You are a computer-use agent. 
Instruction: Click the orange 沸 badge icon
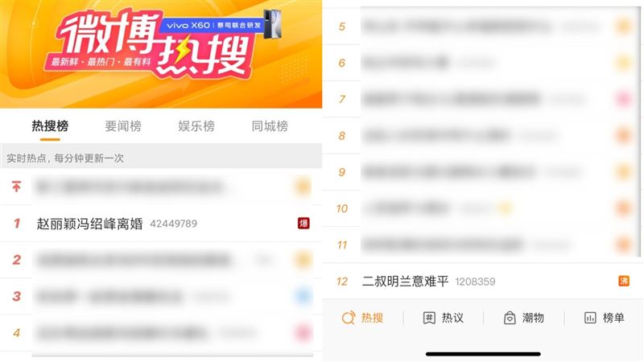coord(624,281)
